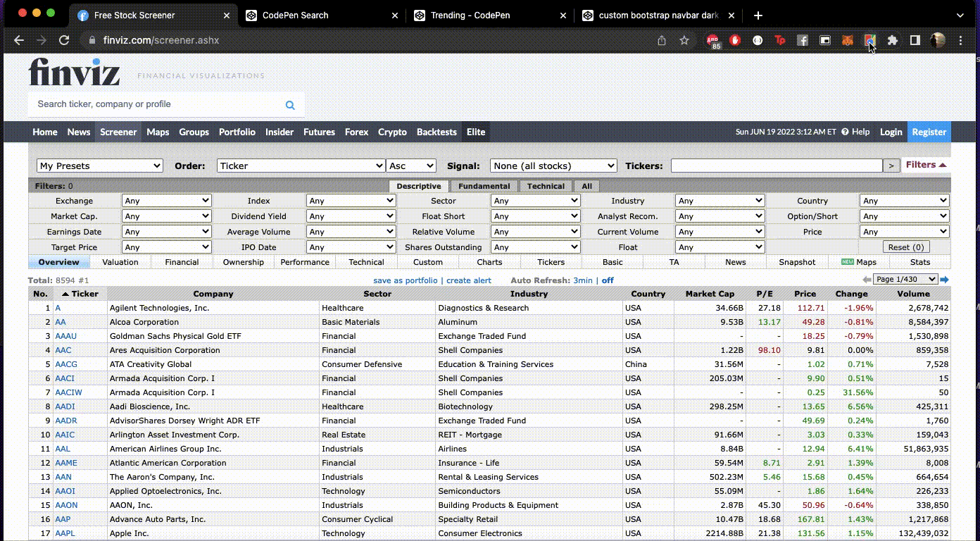Open the Page 1/430 dropdown
Viewport: 980px width, 541px height.
905,280
